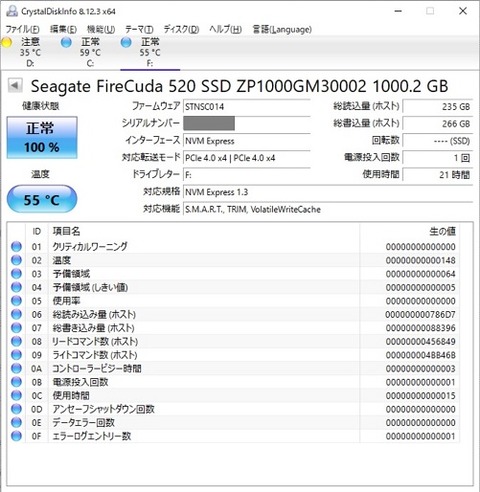This screenshot has width=480, height=492.
Task: Select the 使用率 attribute name
Action: pyautogui.click(x=66, y=301)
